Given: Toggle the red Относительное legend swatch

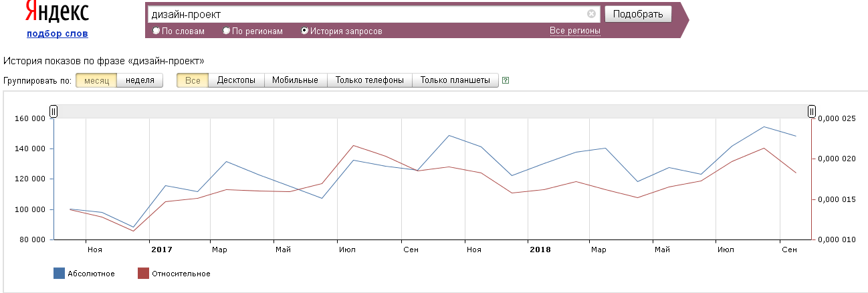Looking at the screenshot, I should 143,273.
